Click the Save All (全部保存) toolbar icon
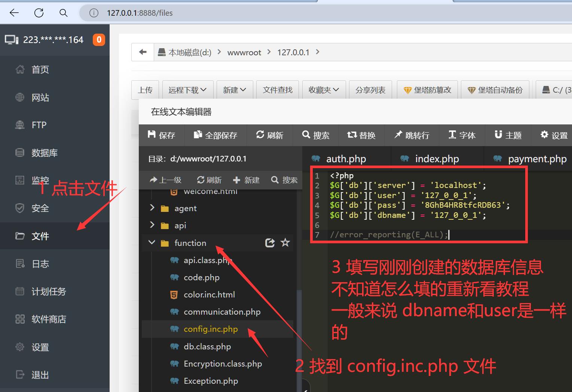572x392 pixels. 198,135
